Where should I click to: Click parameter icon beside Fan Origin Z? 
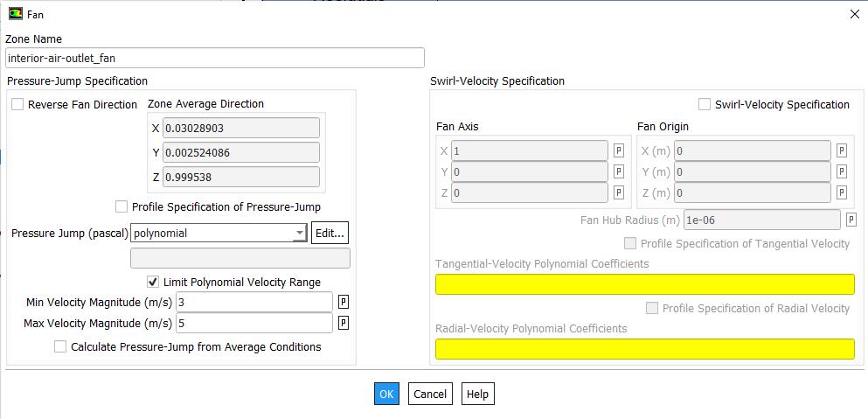pyautogui.click(x=842, y=192)
